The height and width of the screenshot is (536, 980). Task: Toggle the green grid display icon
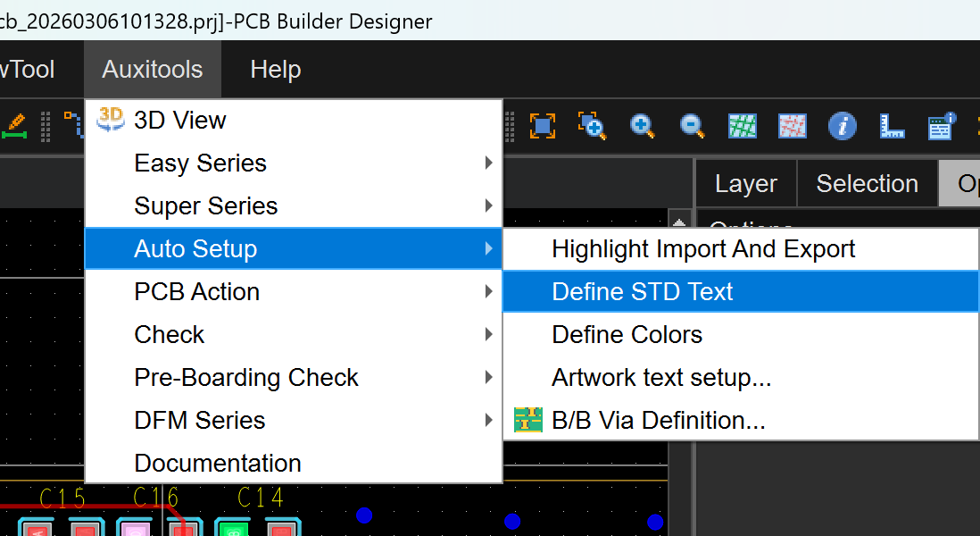[742, 126]
